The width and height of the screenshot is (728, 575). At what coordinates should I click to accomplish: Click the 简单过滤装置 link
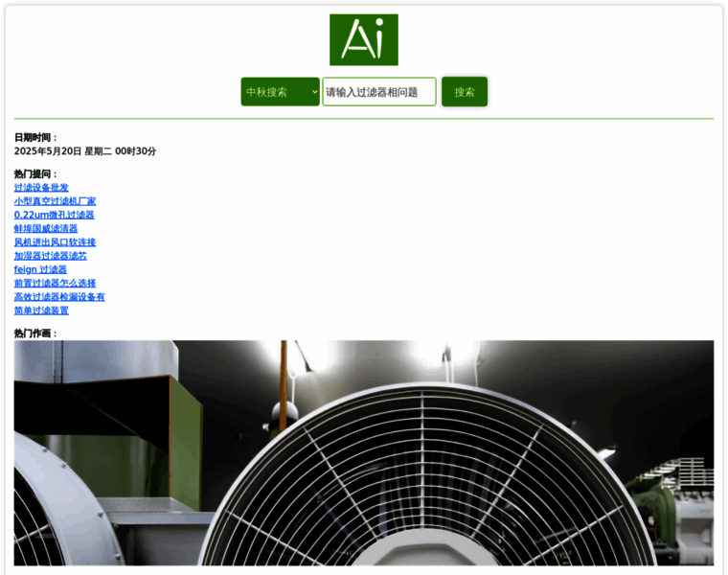(41, 310)
